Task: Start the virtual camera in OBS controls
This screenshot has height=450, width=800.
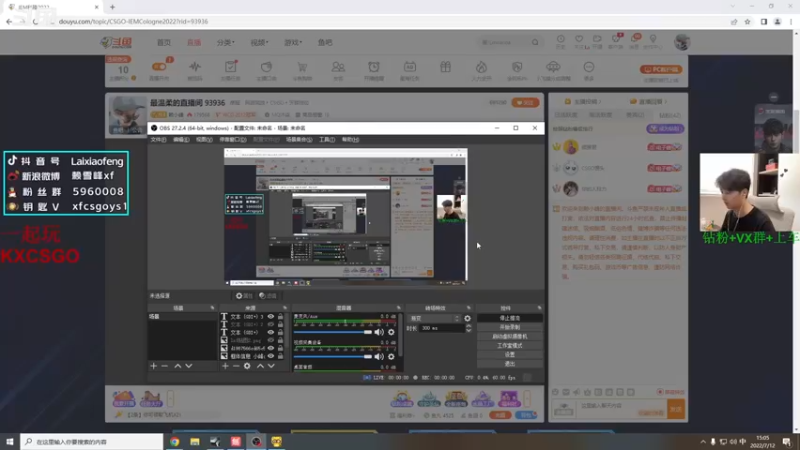Action: point(510,336)
